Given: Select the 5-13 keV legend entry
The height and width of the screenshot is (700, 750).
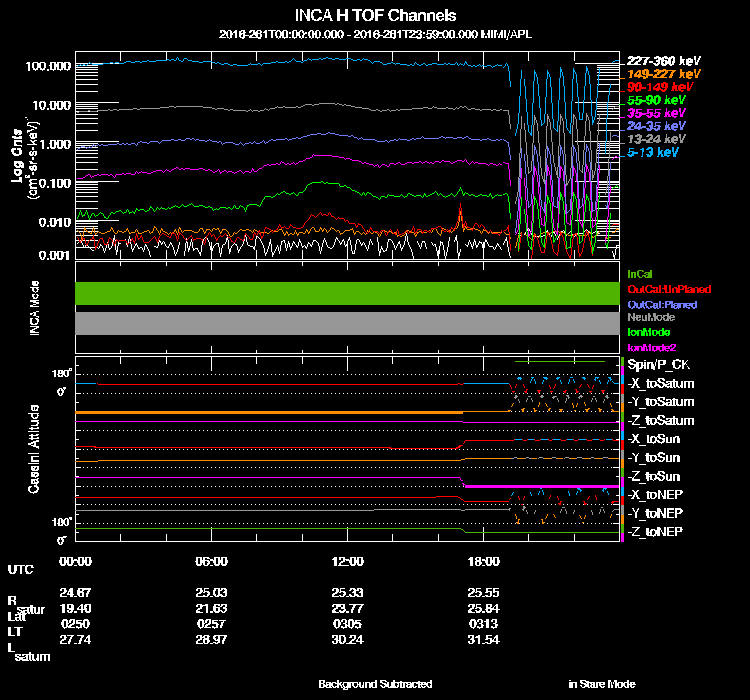Looking at the screenshot, I should click(x=655, y=154).
